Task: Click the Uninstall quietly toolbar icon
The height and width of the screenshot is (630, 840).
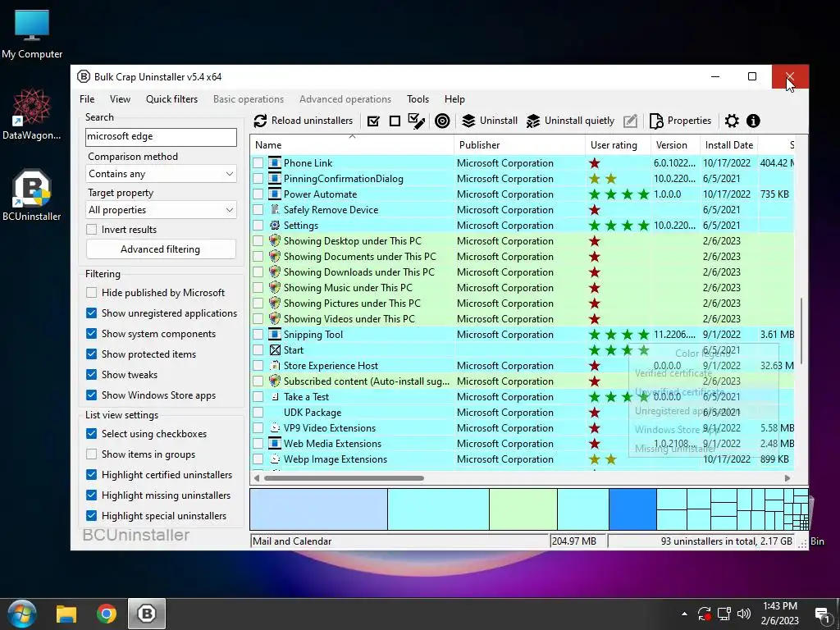Action: 533,121
